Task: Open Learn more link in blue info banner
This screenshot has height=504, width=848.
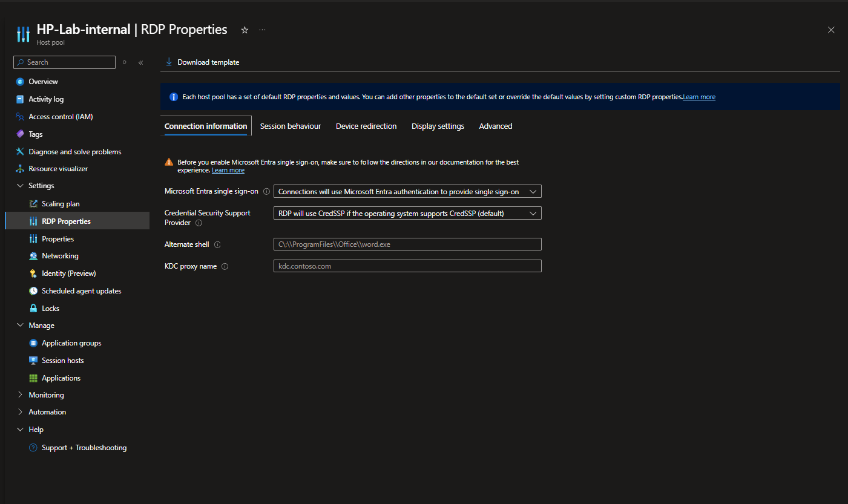Action: click(x=699, y=97)
